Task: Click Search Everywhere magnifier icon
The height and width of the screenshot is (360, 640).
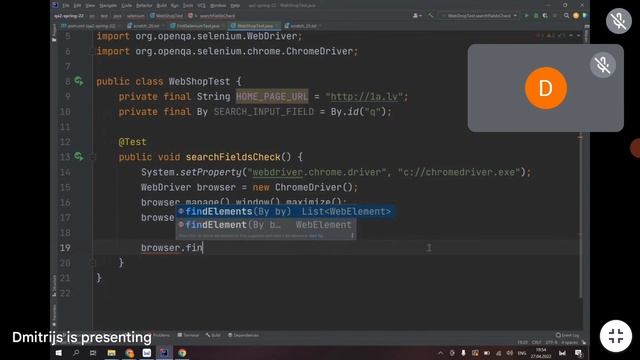Action: [566, 16]
